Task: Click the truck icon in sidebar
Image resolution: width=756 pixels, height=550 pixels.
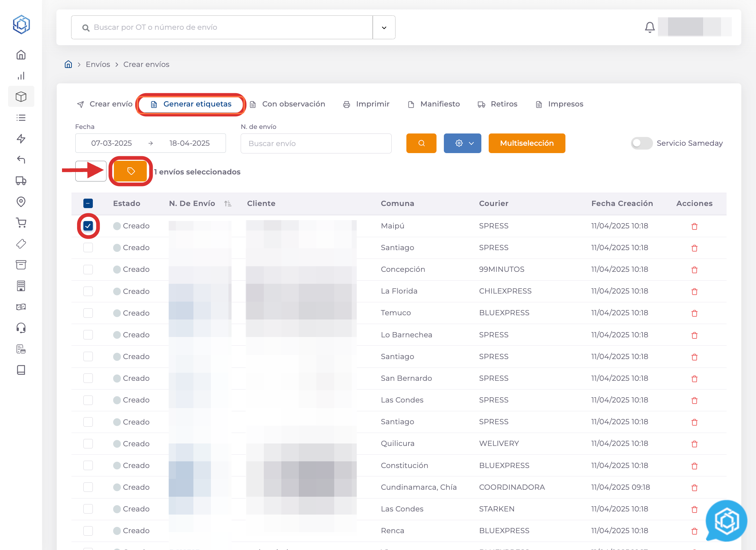Action: pos(21,181)
